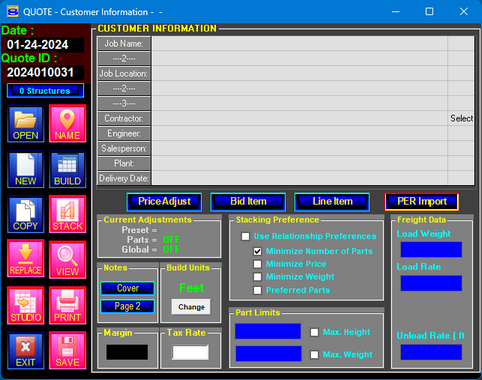This screenshot has height=380, width=482.
Task: Click Select in the Contractor row
Action: [461, 118]
